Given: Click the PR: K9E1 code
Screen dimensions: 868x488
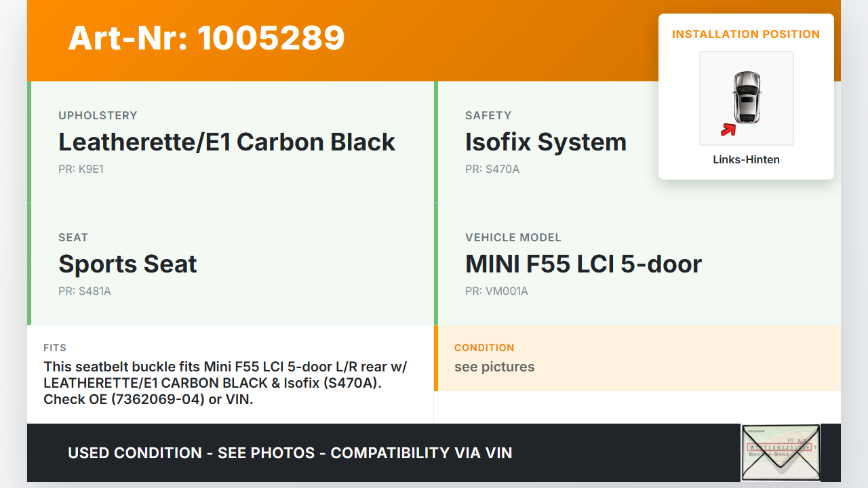Looking at the screenshot, I should pos(81,169).
